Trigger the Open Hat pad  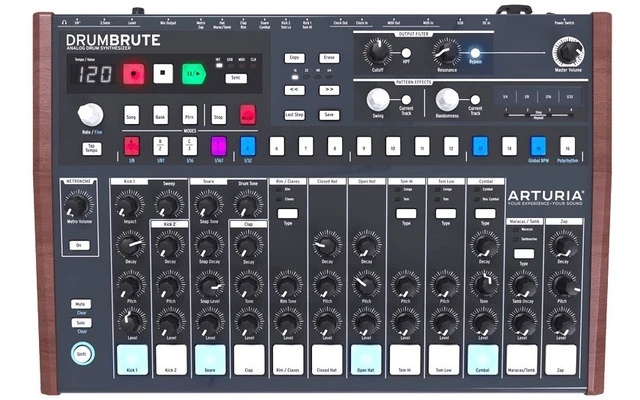tap(366, 360)
